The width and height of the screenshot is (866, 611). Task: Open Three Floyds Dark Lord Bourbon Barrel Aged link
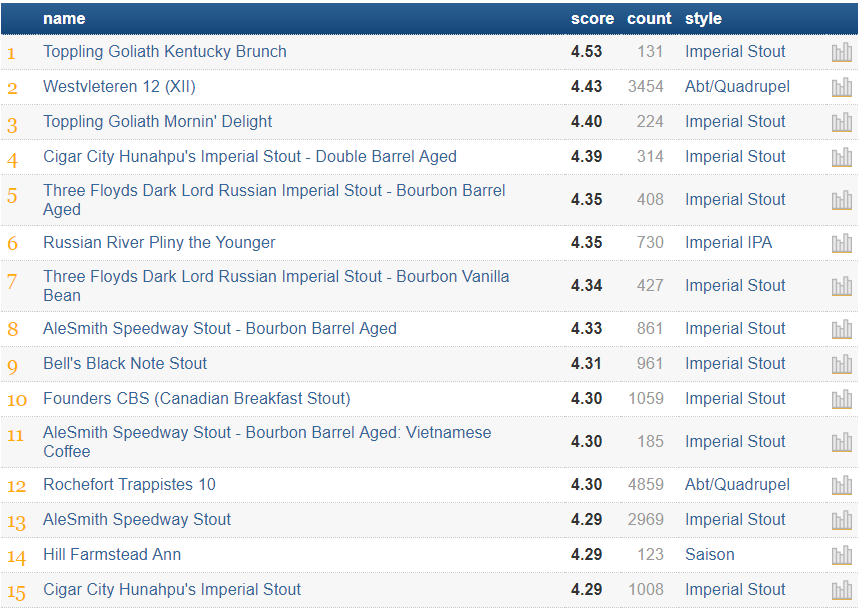(x=274, y=200)
